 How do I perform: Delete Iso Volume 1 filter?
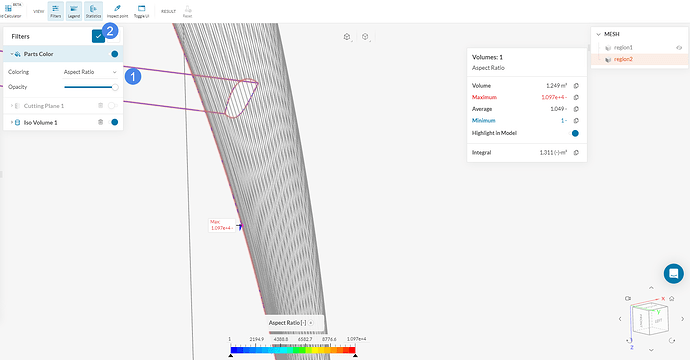(100, 122)
